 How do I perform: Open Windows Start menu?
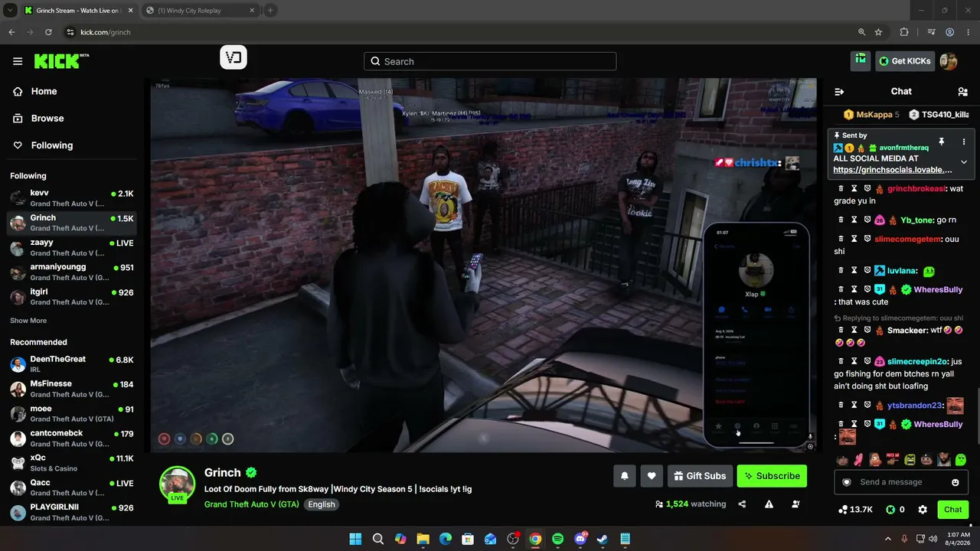355,540
